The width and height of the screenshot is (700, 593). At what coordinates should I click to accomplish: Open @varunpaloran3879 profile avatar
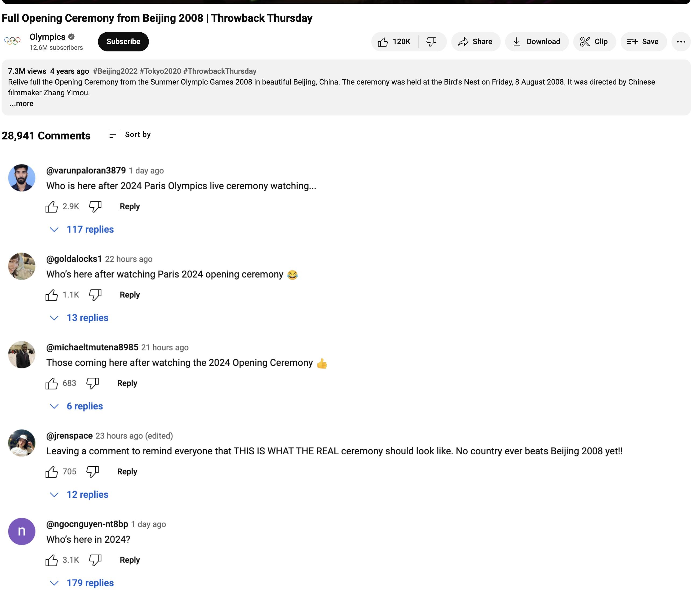[x=22, y=178]
